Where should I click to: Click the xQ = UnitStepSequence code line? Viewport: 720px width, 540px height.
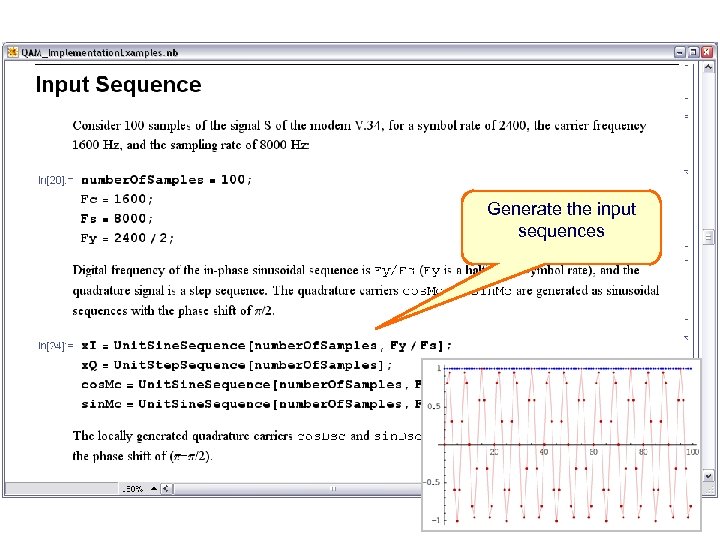[x=236, y=365]
